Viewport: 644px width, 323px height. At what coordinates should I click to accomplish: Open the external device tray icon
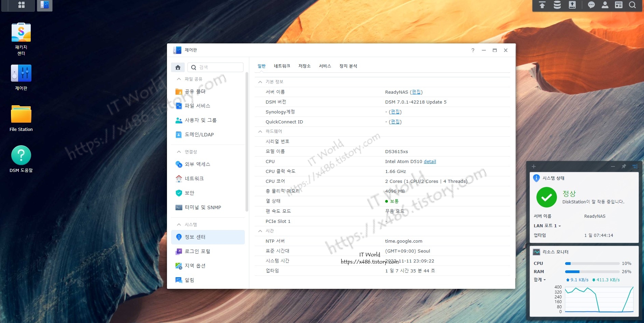pos(572,5)
